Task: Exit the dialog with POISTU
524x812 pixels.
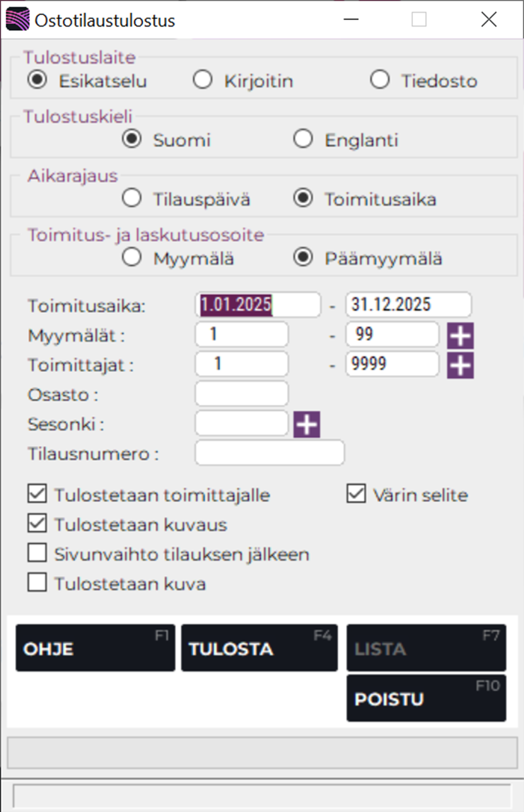Action: click(x=426, y=698)
